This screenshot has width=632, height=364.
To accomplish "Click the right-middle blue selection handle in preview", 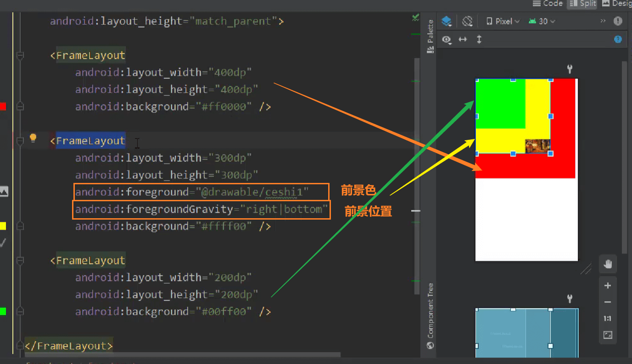I will pos(551,116).
